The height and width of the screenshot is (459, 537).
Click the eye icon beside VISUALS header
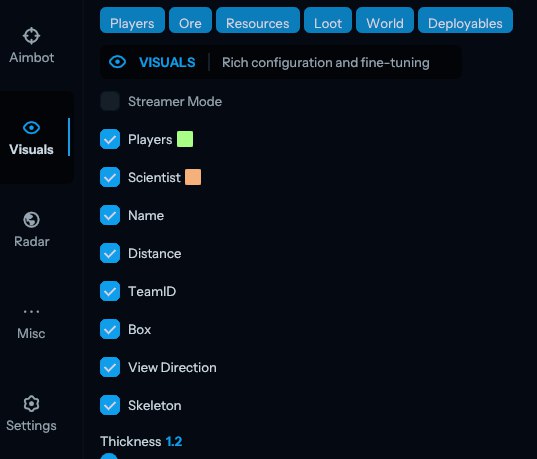click(117, 62)
